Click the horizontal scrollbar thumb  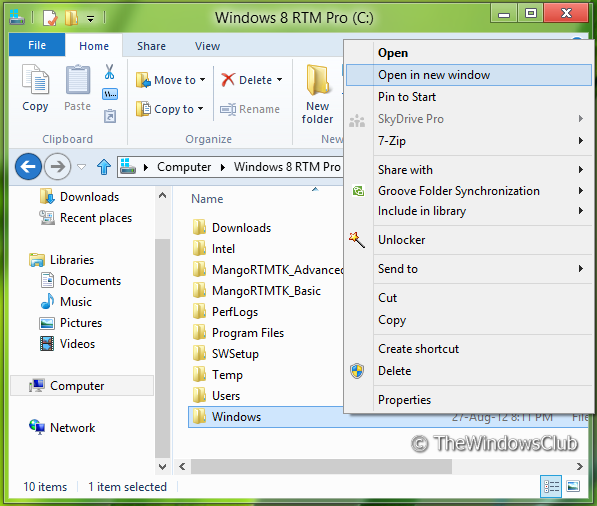click(321, 466)
